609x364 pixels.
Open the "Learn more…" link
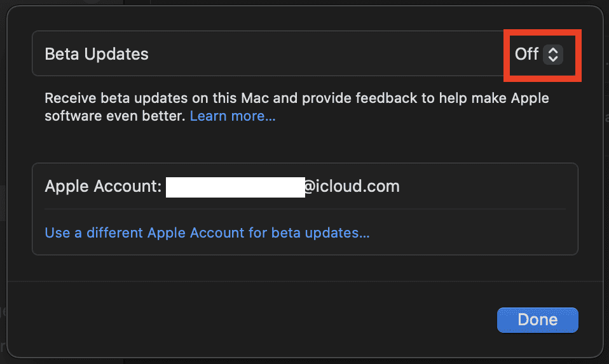coord(233,116)
